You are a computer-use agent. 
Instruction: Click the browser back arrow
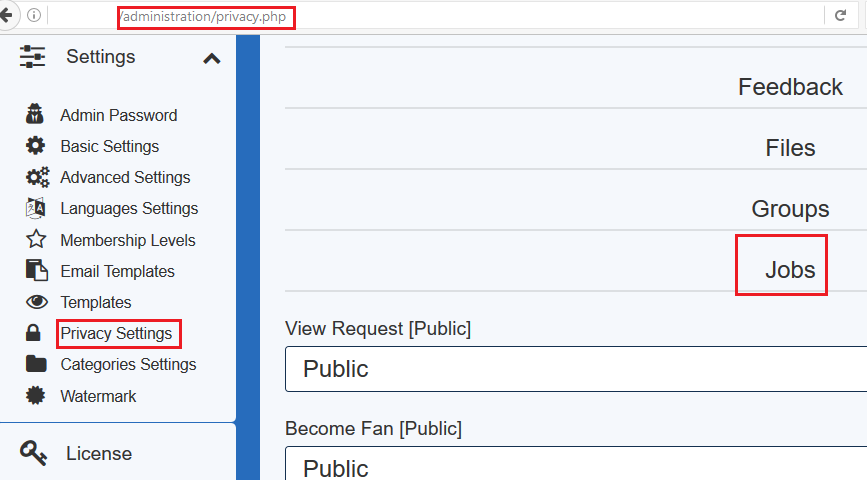tap(6, 15)
